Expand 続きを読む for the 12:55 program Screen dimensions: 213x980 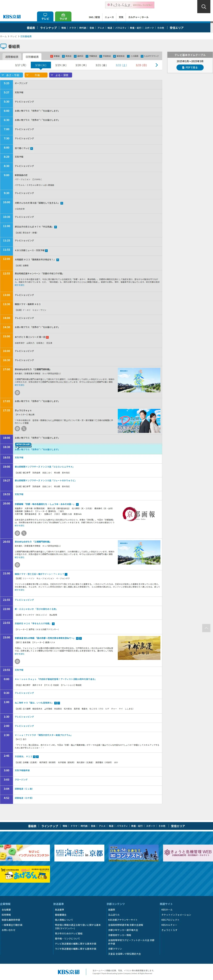tap(19, 285)
